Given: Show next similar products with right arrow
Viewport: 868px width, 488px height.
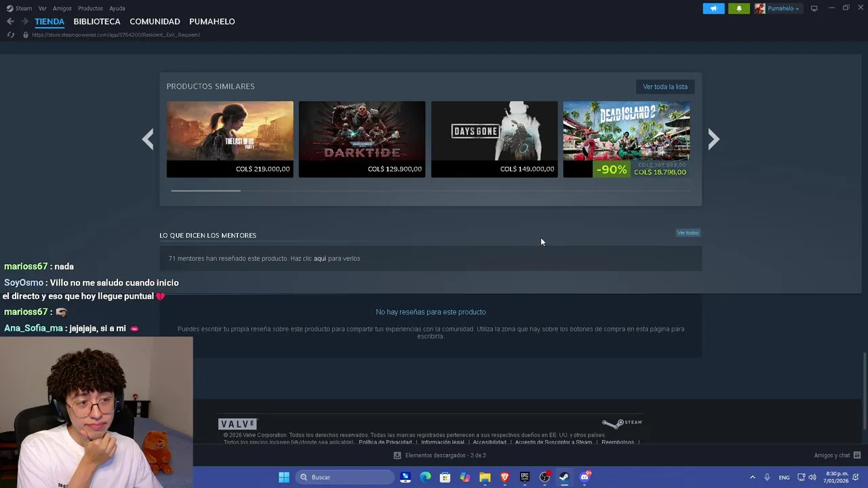Looking at the screenshot, I should 713,140.
